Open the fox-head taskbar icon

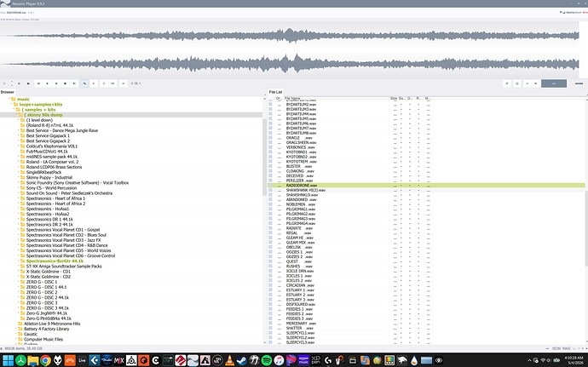click(57, 360)
